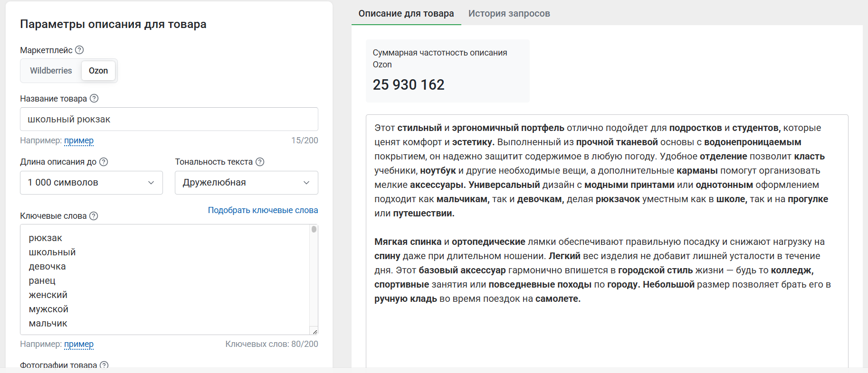Select Ozon marketplace option
This screenshot has height=373, width=868.
pos(98,71)
